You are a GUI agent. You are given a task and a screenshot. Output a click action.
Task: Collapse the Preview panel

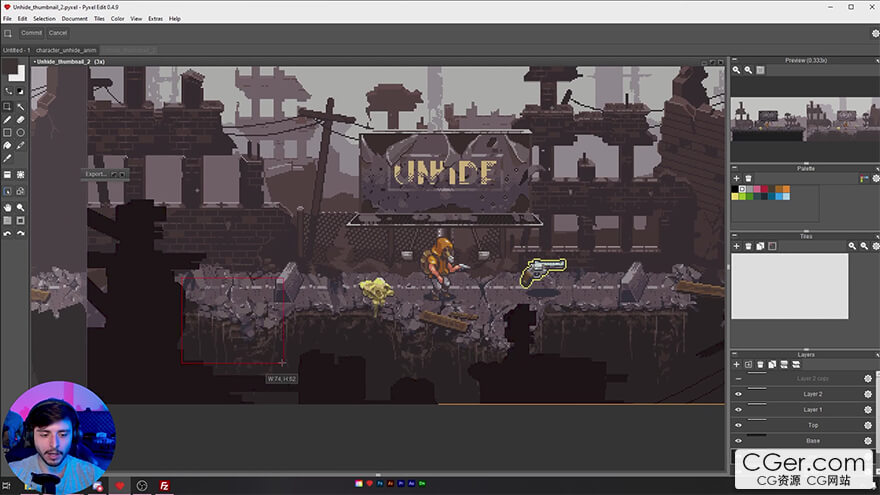[735, 59]
